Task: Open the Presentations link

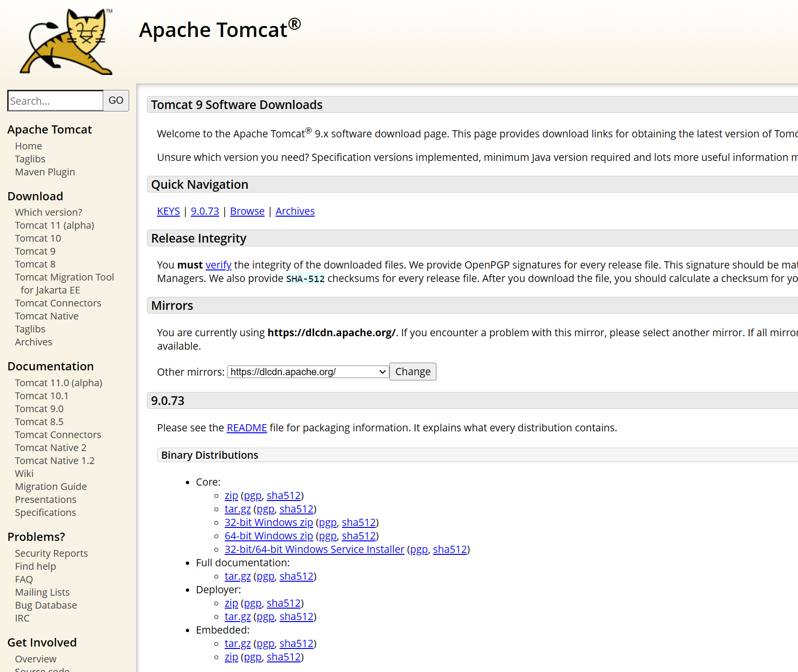Action: [46, 500]
